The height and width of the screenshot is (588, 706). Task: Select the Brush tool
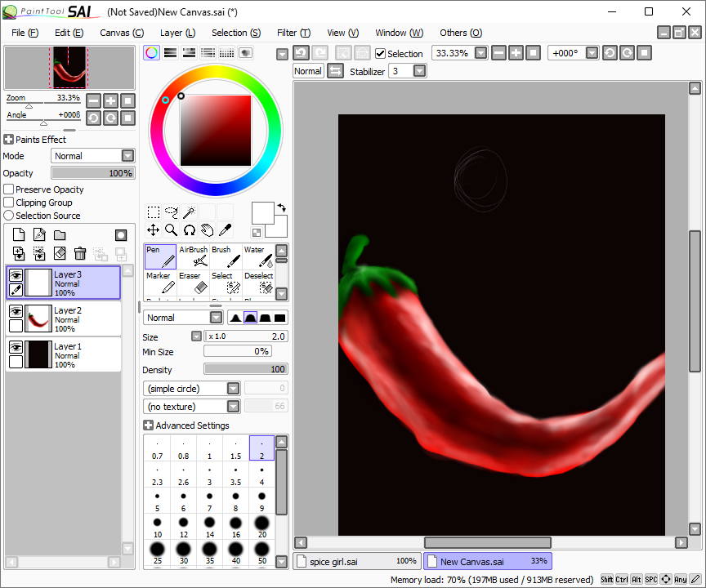(x=226, y=256)
